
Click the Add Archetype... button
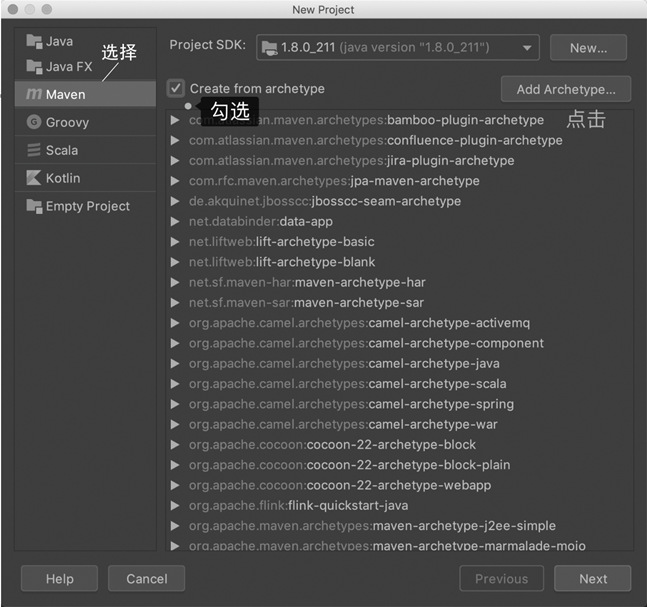pos(565,89)
